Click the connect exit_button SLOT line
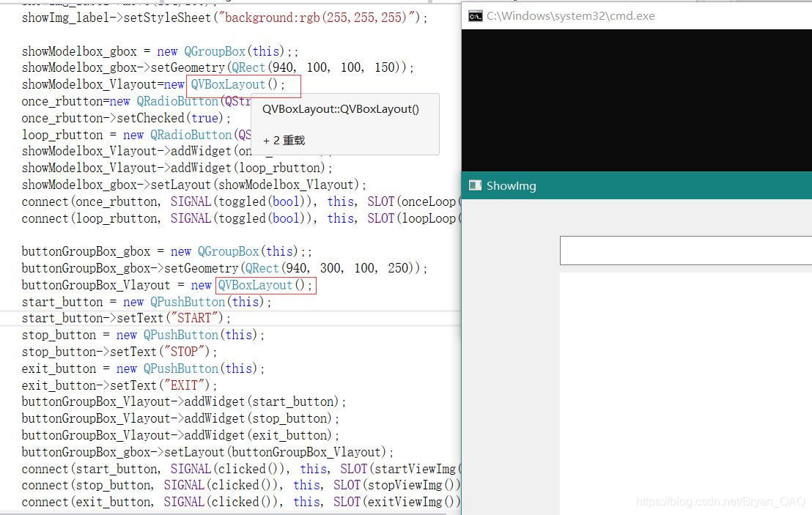812x515 pixels. click(235, 502)
